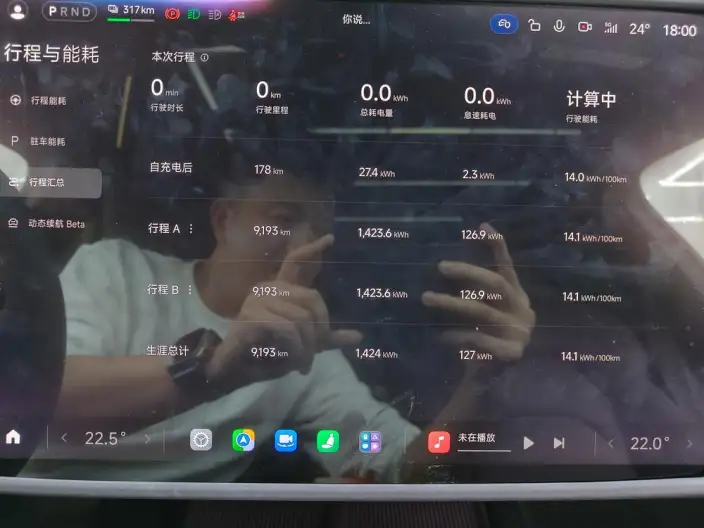Open the red music app icon
This screenshot has height=528, width=704.
click(439, 442)
